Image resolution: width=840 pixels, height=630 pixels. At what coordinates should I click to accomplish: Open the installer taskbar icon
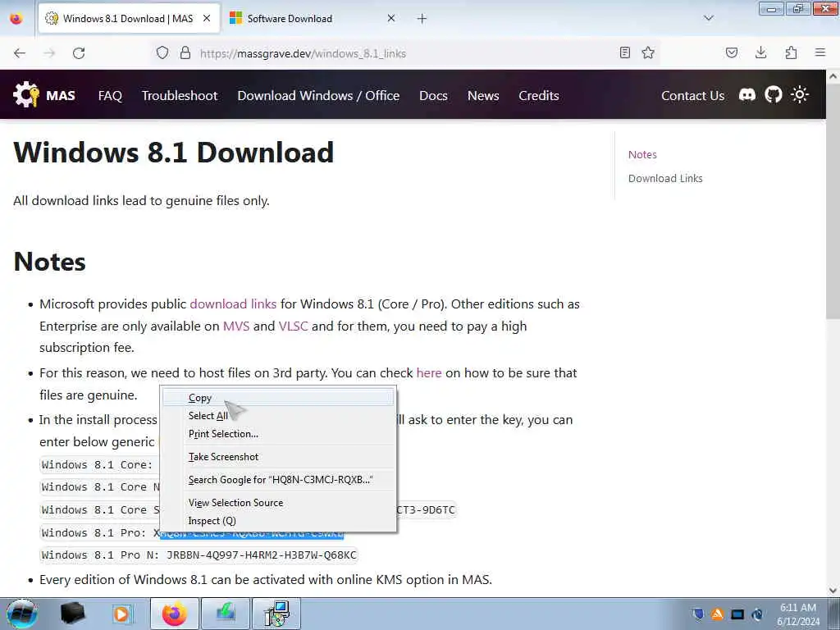pyautogui.click(x=277, y=614)
